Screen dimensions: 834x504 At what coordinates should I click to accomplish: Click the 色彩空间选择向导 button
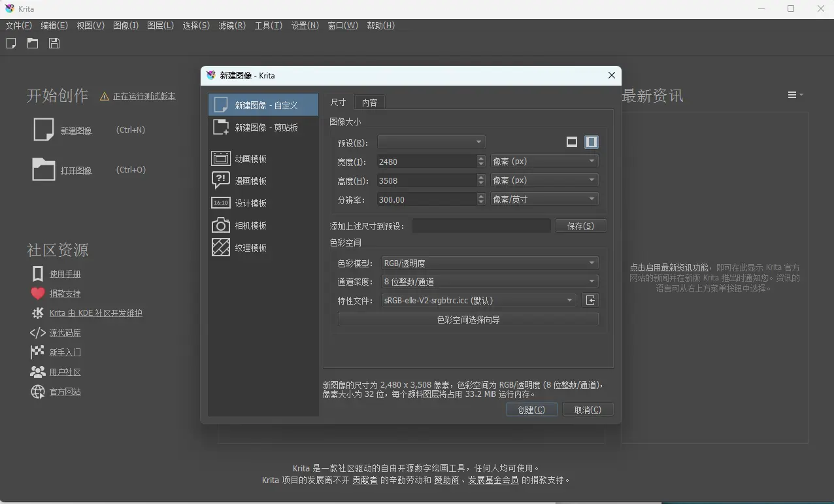point(469,319)
